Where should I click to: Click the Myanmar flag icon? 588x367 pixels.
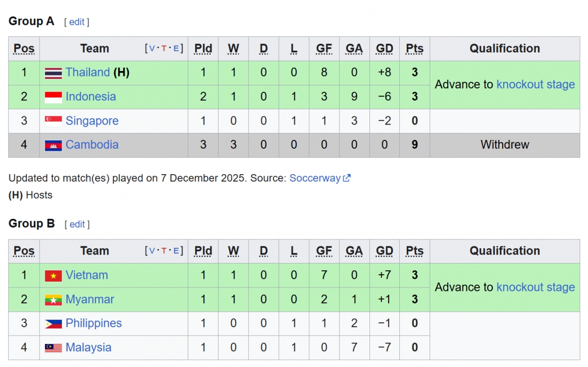pyautogui.click(x=53, y=300)
